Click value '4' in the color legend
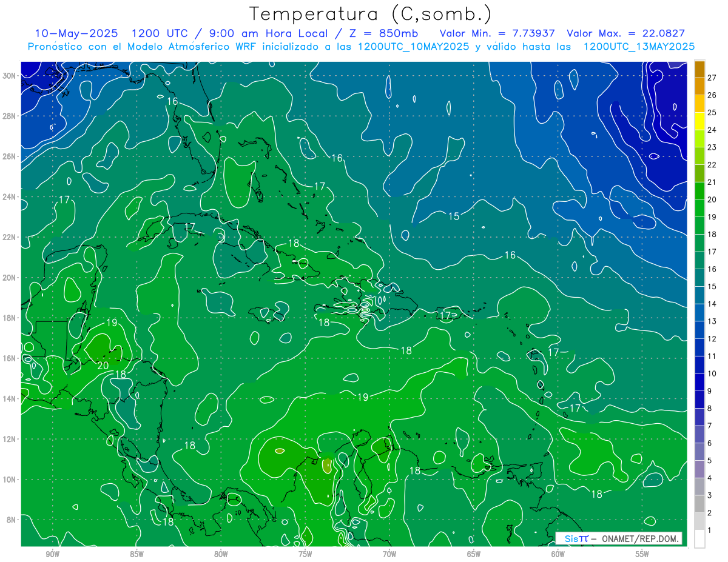728x562 pixels. (x=710, y=478)
